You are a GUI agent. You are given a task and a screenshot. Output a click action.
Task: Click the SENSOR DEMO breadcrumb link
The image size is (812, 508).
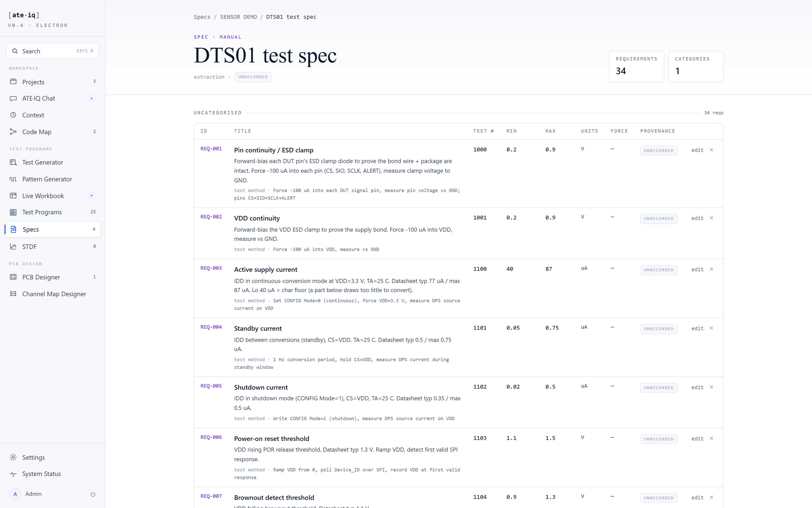238,17
